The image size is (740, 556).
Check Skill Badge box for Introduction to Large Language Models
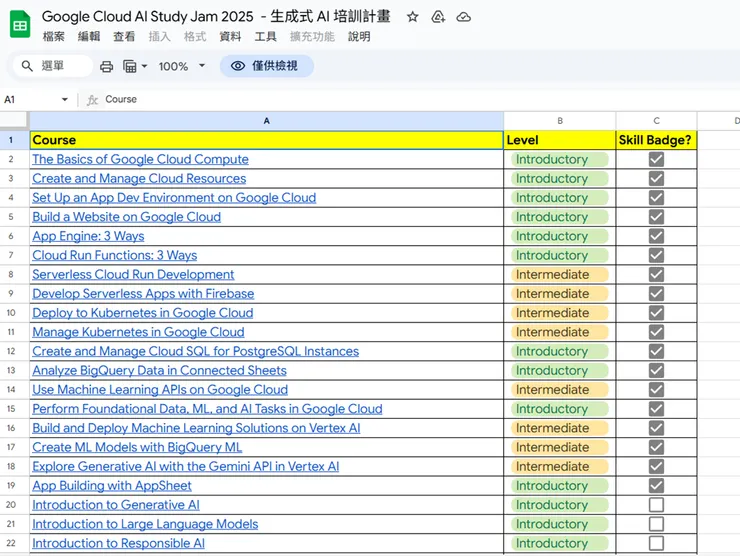click(656, 524)
